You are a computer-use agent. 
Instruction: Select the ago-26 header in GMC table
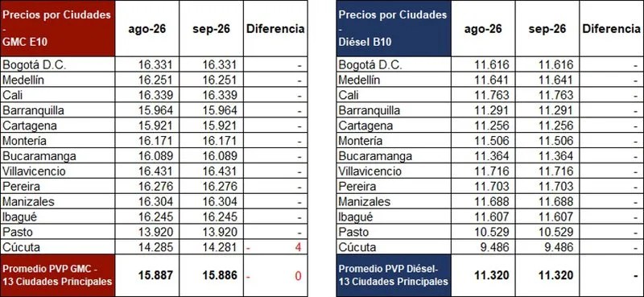click(x=147, y=29)
